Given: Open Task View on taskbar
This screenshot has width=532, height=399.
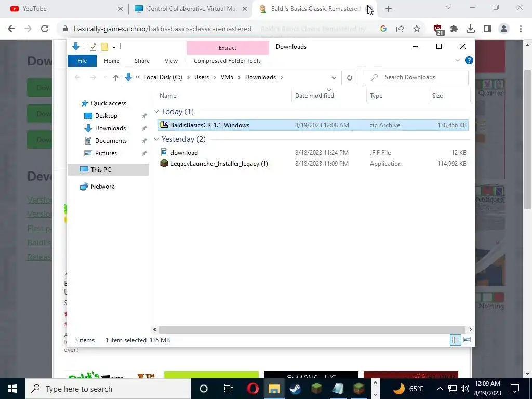Looking at the screenshot, I should point(229,389).
